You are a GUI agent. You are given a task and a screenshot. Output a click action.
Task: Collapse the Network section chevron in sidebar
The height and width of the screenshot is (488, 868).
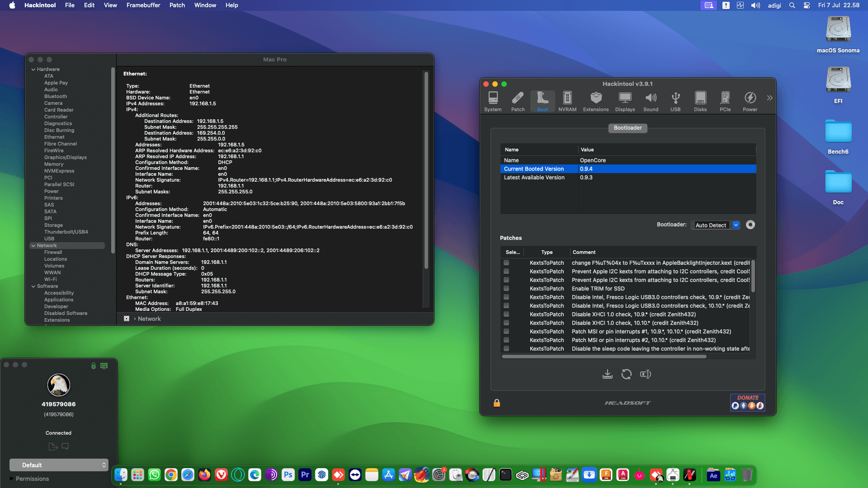point(33,245)
